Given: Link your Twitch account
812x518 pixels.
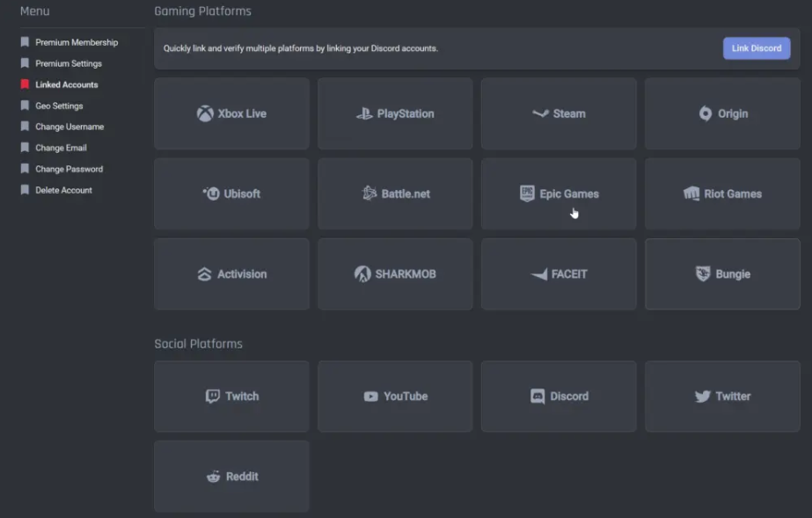Looking at the screenshot, I should point(231,397).
